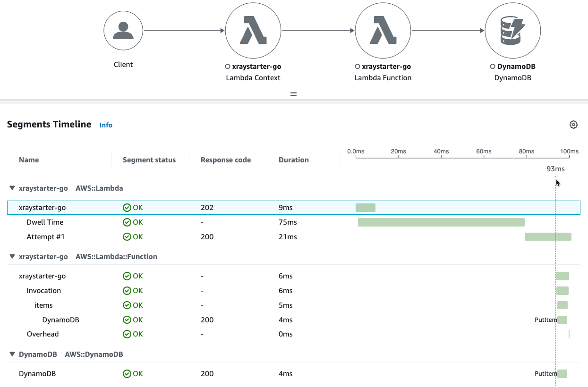The image size is (588, 387).
Task: Click the 0.0ms tick label on the timeline axis
Action: pyautogui.click(x=356, y=151)
